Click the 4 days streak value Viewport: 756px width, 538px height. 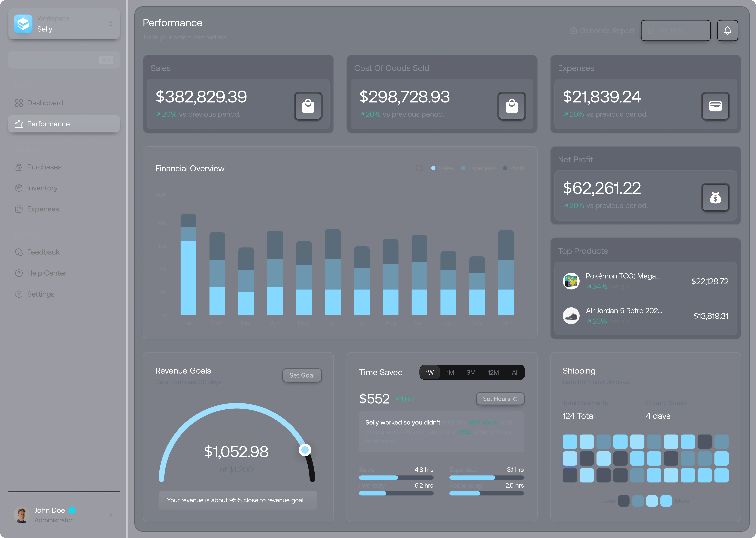pos(658,416)
